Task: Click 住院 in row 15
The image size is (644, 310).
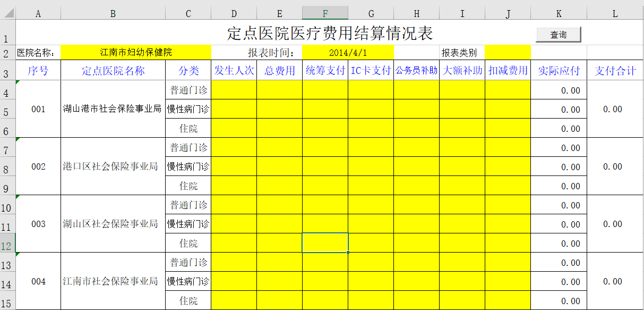Action: coord(188,300)
